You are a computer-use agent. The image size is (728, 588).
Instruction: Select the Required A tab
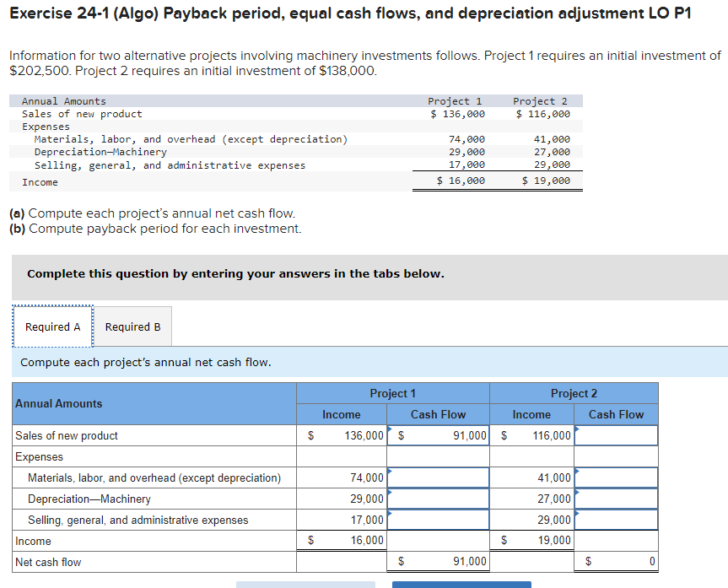click(51, 326)
